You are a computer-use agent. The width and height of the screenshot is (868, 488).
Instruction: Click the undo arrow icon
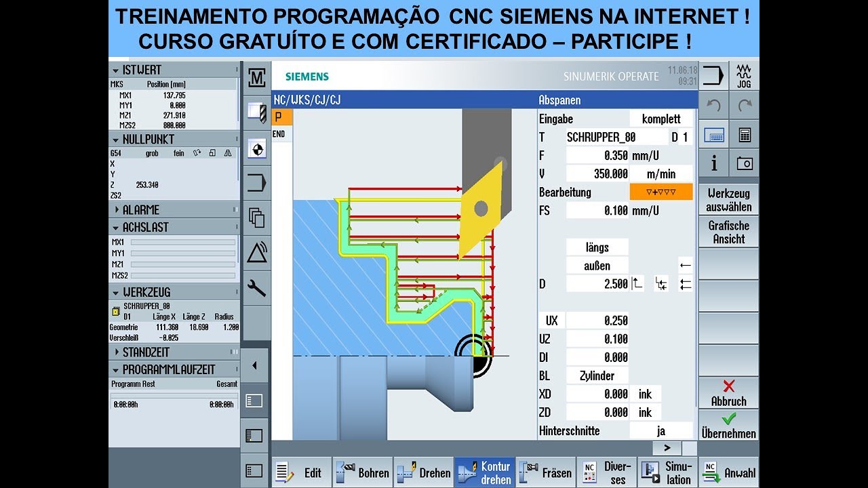pyautogui.click(x=713, y=106)
